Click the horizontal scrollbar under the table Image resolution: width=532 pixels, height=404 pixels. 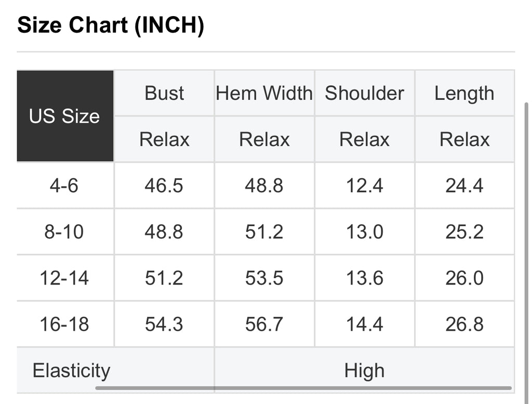[303, 388]
